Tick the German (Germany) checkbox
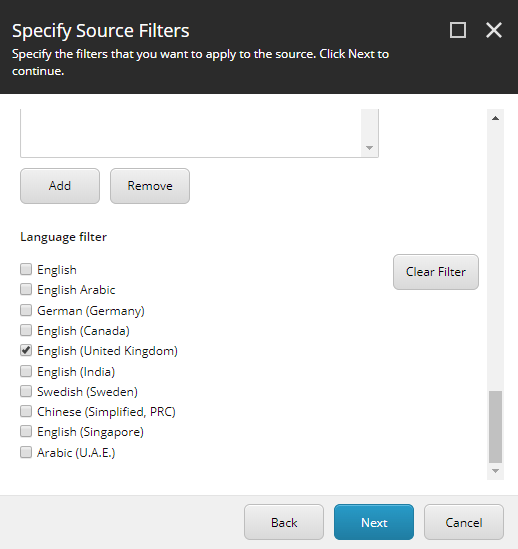 (26, 310)
